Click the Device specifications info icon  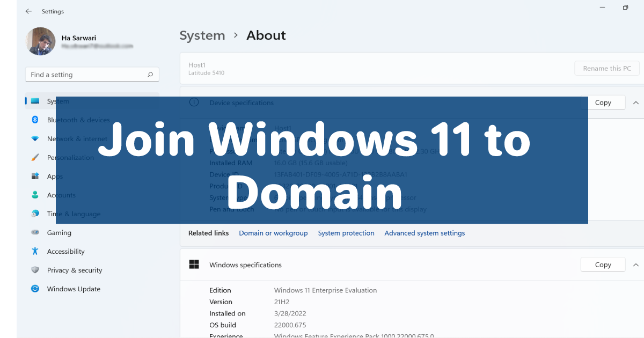(194, 102)
